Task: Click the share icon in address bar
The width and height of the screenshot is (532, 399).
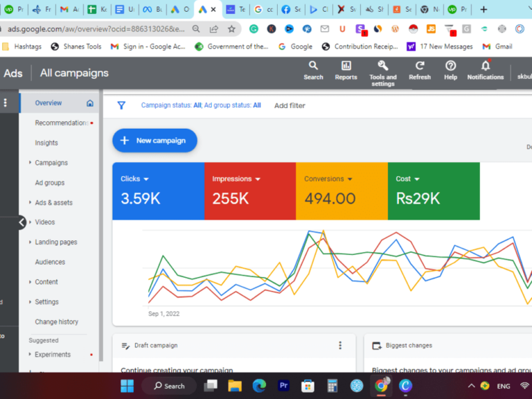Action: point(214,29)
